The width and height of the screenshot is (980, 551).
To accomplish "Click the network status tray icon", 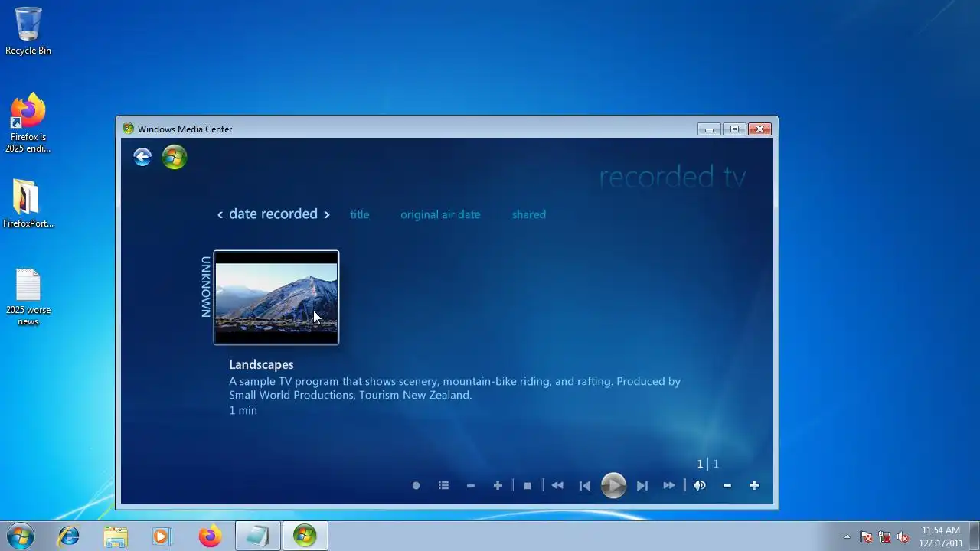I will coord(884,536).
